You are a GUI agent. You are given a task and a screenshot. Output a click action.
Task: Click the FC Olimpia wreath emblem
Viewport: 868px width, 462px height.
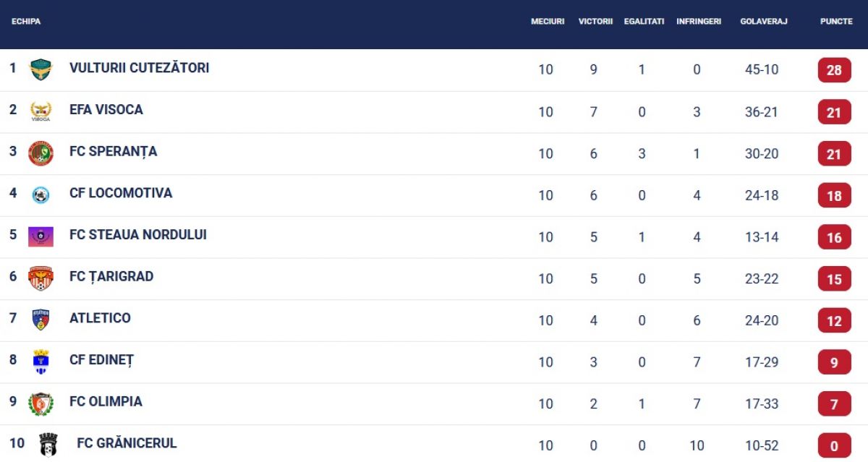click(x=41, y=403)
